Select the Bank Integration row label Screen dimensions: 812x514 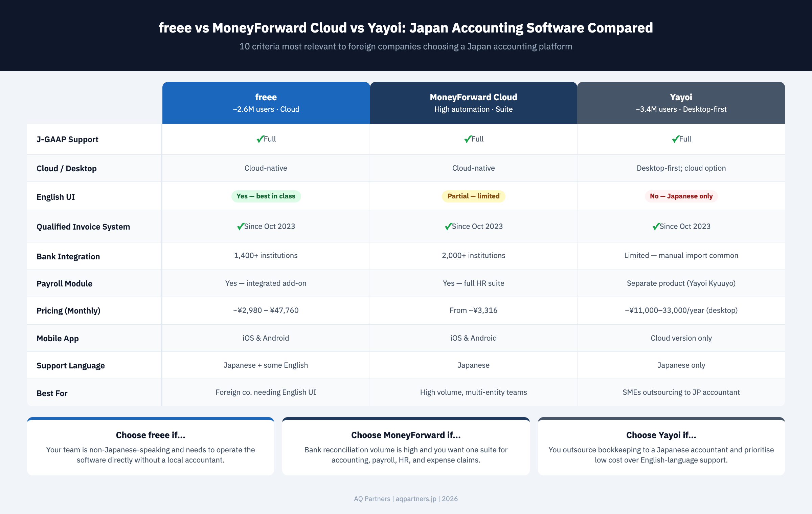[68, 256]
